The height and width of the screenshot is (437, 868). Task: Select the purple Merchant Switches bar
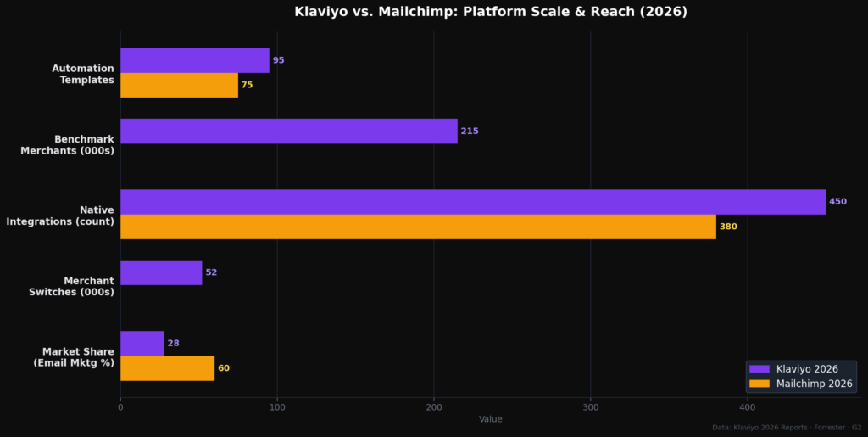[x=161, y=272]
